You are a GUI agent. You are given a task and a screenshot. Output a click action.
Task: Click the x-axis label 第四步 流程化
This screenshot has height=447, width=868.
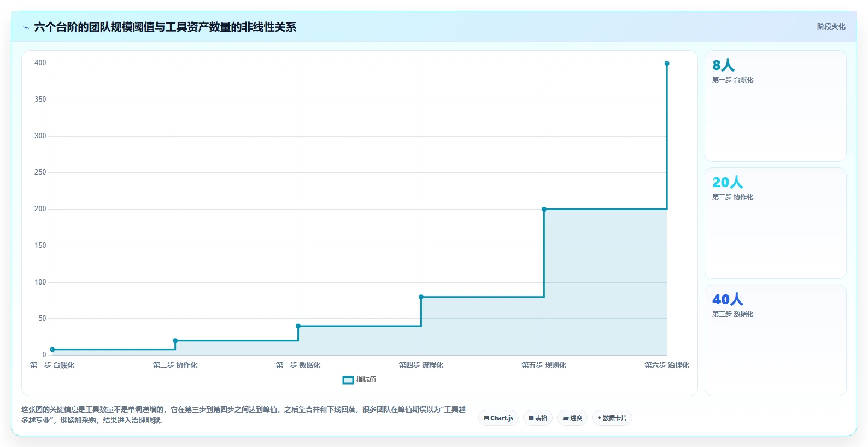tap(421, 365)
